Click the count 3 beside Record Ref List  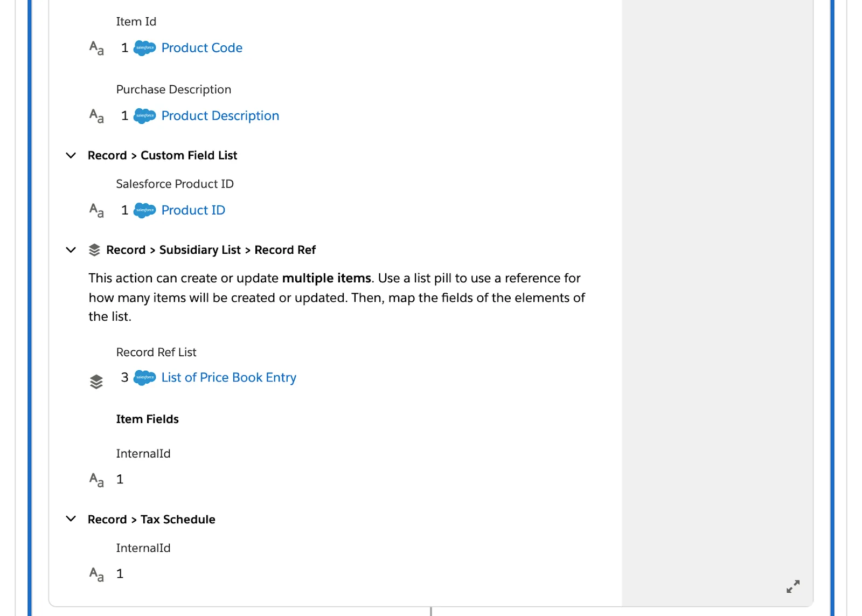tap(123, 377)
